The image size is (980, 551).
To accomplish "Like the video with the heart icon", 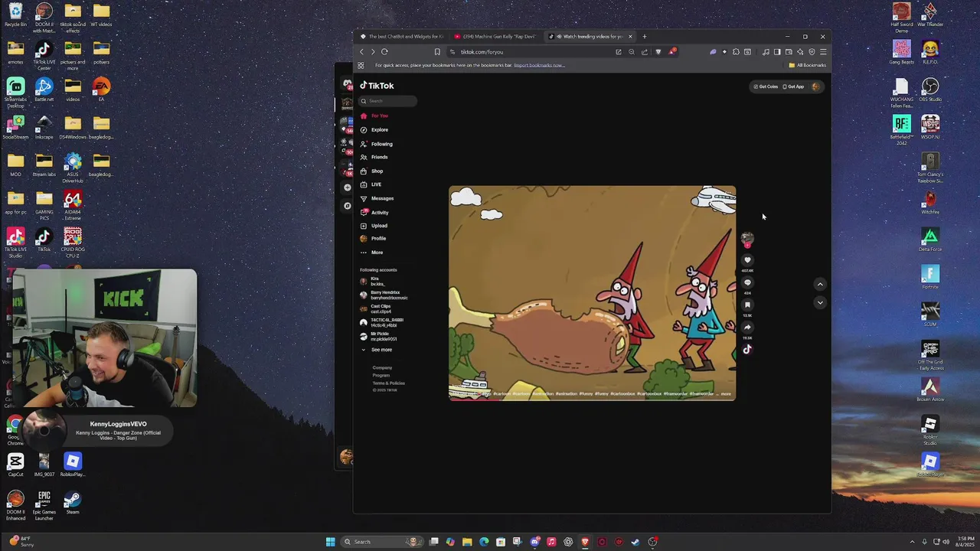I will point(747,260).
